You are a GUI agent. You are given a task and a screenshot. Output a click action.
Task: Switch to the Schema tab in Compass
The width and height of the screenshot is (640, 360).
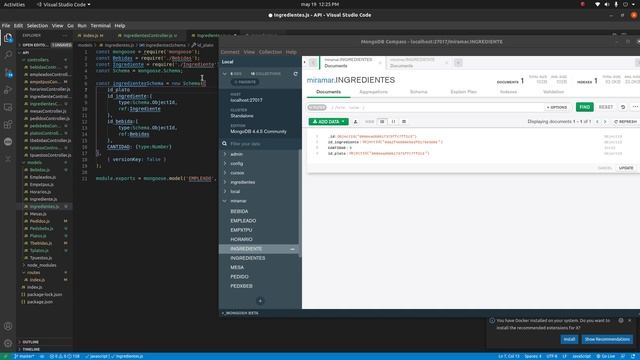click(418, 92)
